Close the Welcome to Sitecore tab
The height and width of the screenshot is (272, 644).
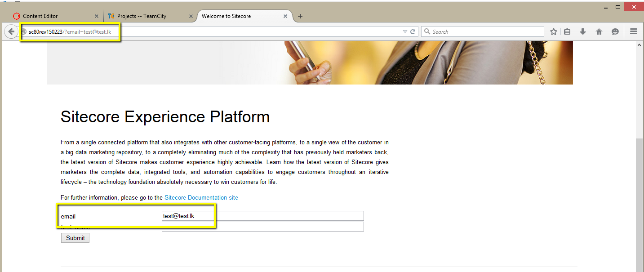[285, 16]
